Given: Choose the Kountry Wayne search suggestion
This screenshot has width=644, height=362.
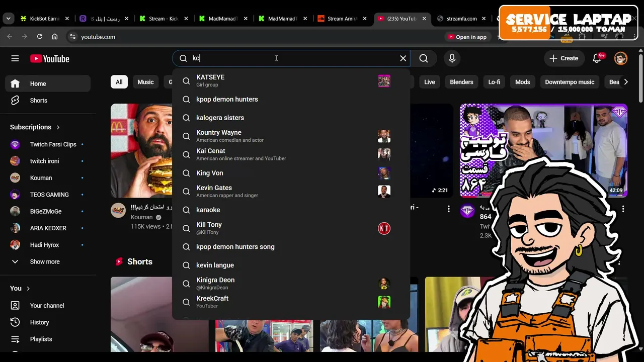Looking at the screenshot, I should [291, 136].
